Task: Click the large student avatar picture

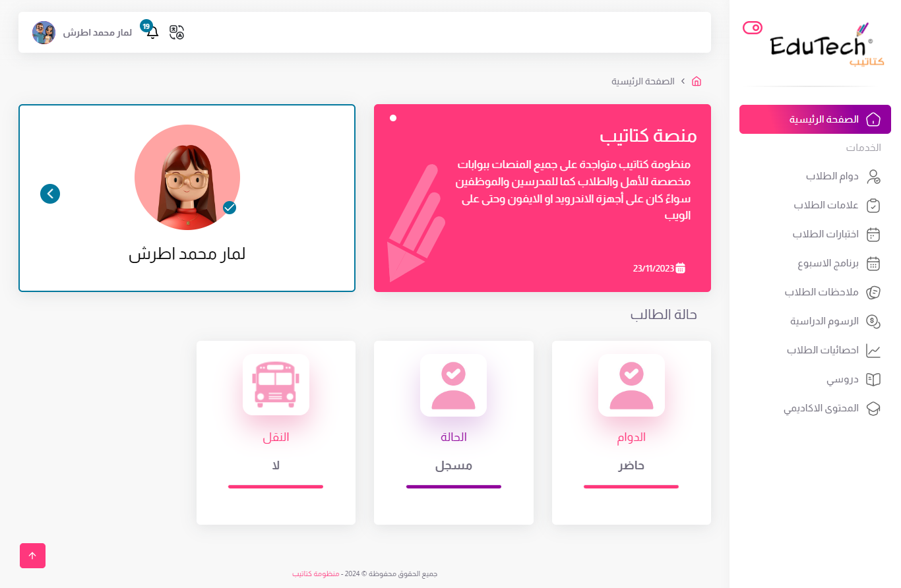Action: click(x=187, y=177)
